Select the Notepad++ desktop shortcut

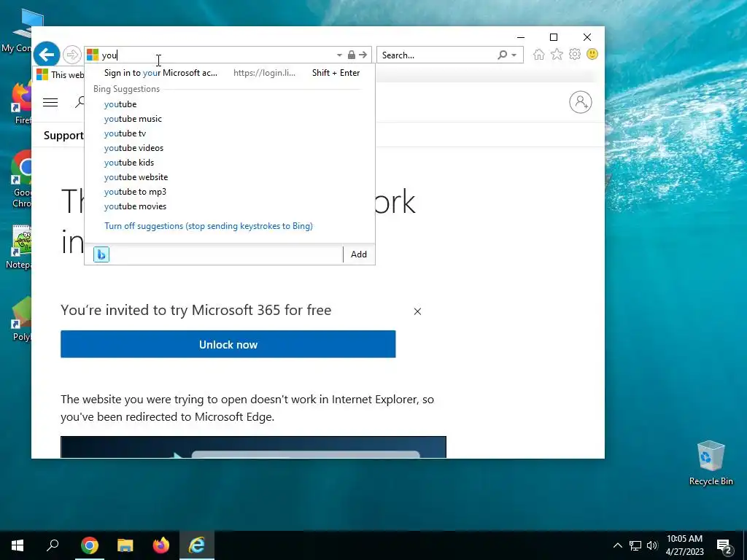click(x=19, y=246)
